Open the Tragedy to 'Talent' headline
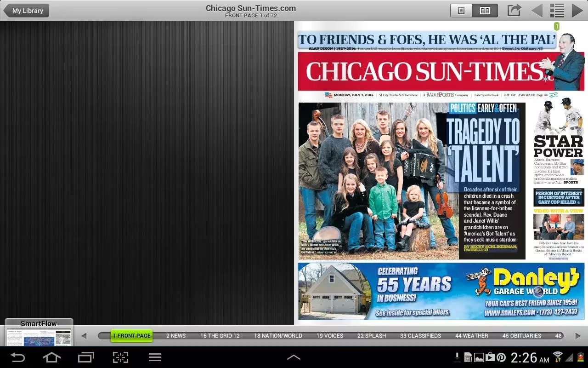Screen dimensions: 588x368 coord(483,149)
